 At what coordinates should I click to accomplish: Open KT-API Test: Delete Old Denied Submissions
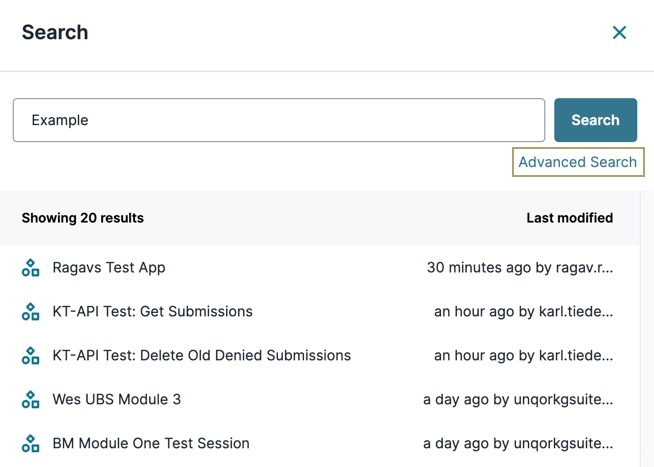pyautogui.click(x=201, y=355)
